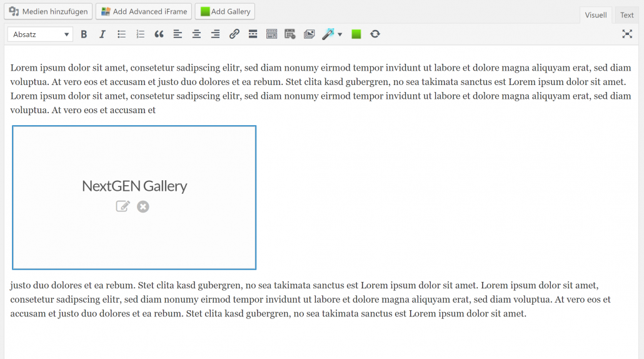
Task: Remove the NextGEN Gallery placeholder
Action: [x=143, y=206]
